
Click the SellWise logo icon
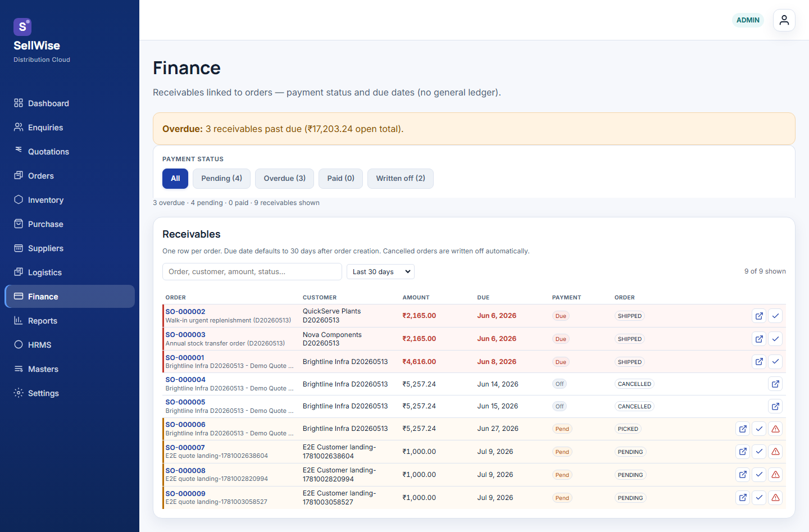(22, 26)
